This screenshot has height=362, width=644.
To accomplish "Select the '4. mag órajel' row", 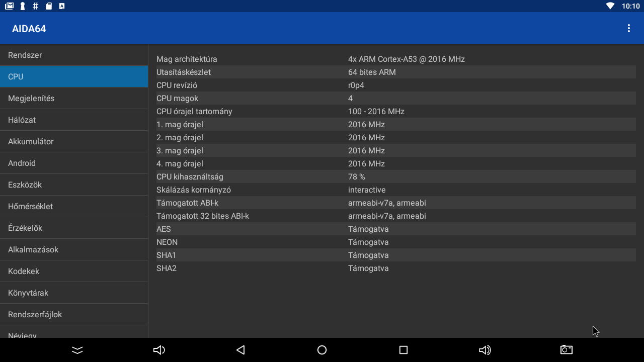I will click(396, 163).
